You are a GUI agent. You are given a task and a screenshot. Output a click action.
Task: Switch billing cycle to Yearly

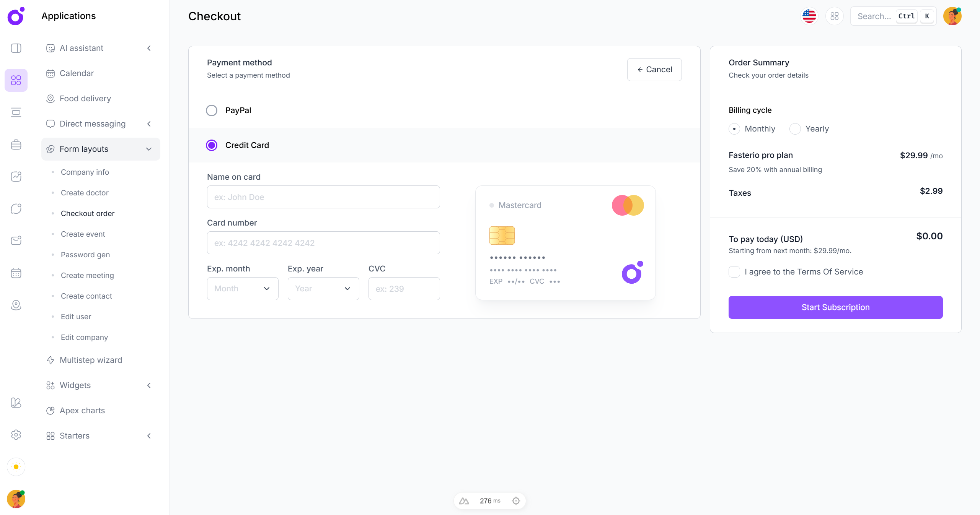(795, 129)
